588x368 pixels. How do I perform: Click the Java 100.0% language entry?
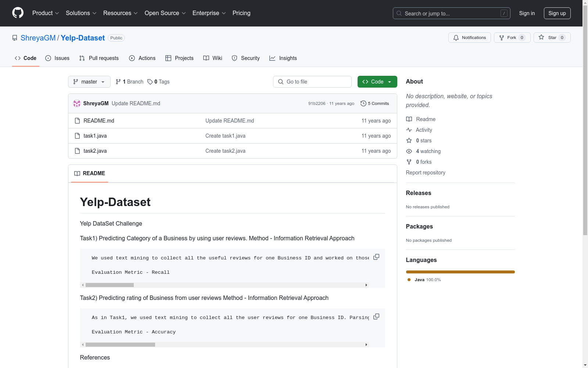point(424,280)
